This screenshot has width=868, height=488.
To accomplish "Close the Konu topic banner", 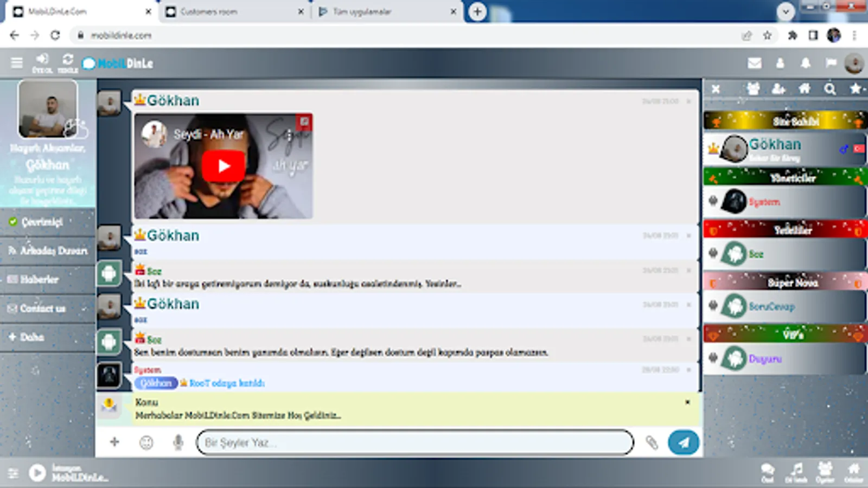I will (x=687, y=402).
